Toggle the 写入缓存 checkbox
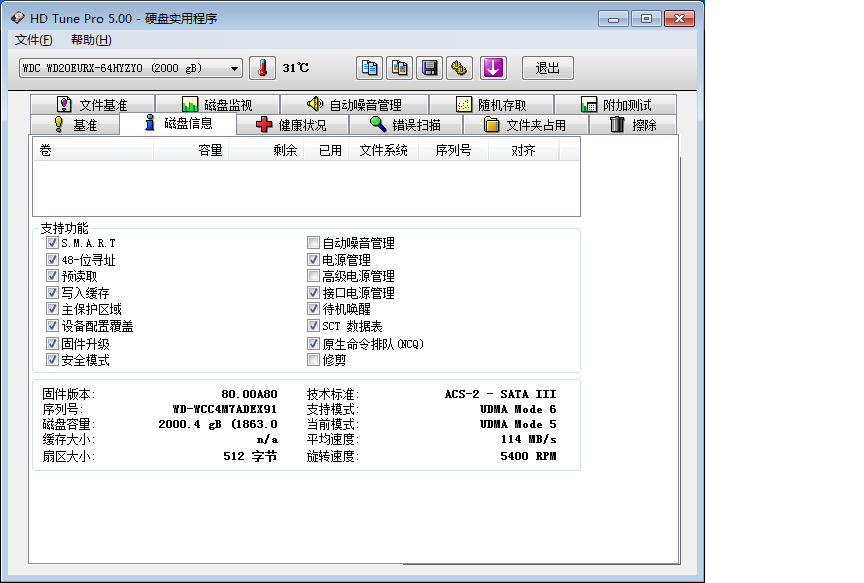Image resolution: width=864 pixels, height=583 pixels. point(52,293)
